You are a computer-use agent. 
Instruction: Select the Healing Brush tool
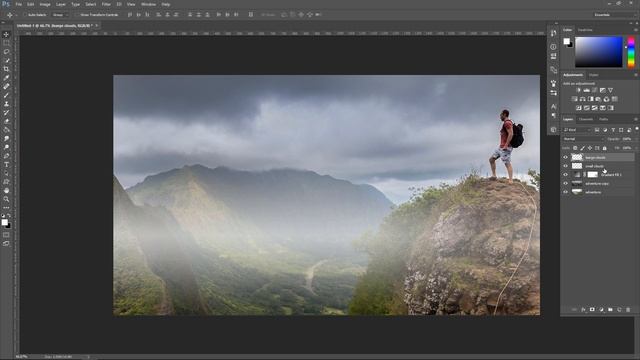(6, 87)
